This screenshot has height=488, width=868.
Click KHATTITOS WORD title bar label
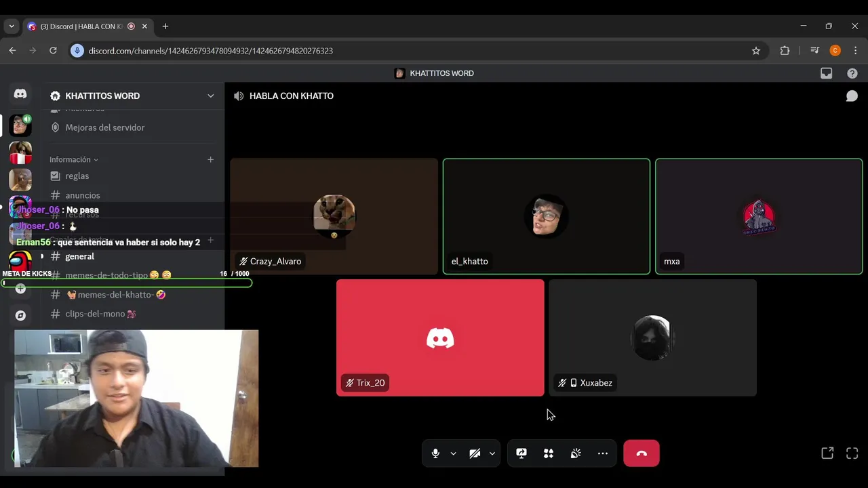(441, 73)
